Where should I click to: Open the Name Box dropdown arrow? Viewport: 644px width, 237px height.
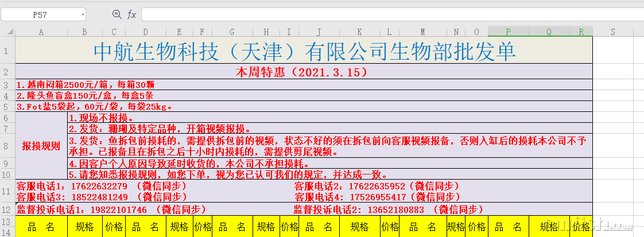click(83, 15)
